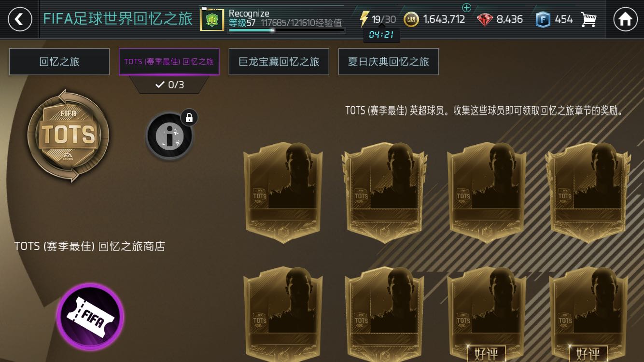Screen dimensions: 644x362
Task: Tap the green plus to add coins
Action: click(466, 7)
